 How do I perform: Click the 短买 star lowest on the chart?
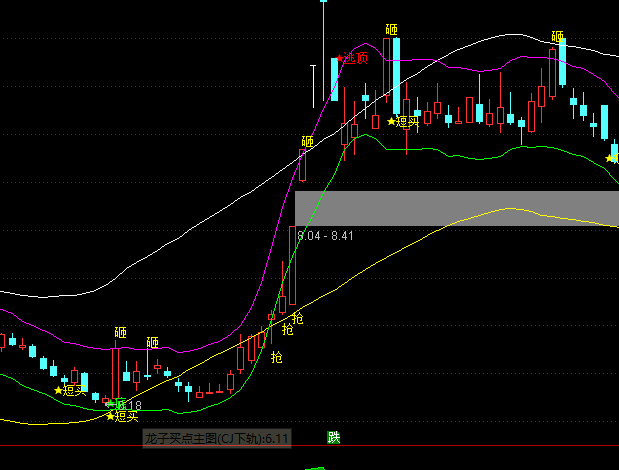point(123,415)
